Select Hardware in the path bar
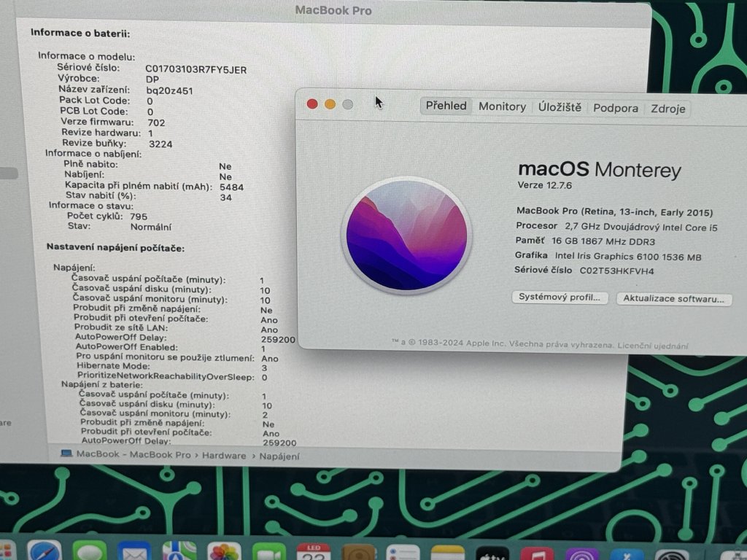This screenshot has height=560, width=747. pyautogui.click(x=224, y=455)
